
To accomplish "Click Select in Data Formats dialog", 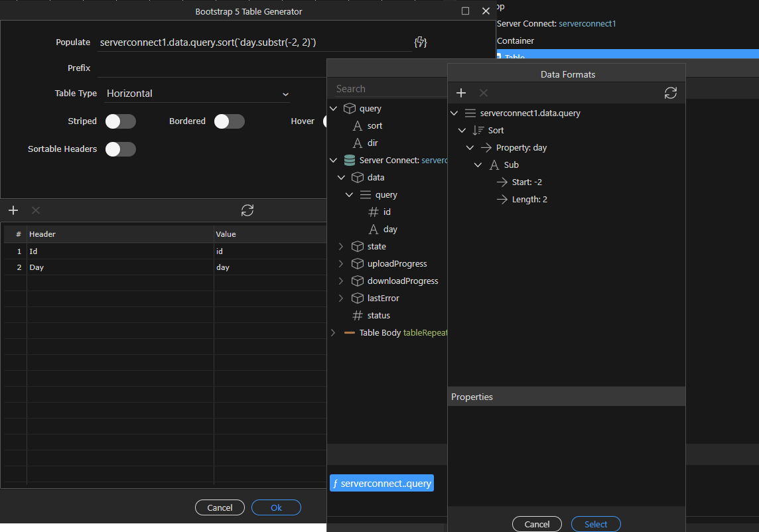I will tap(595, 524).
